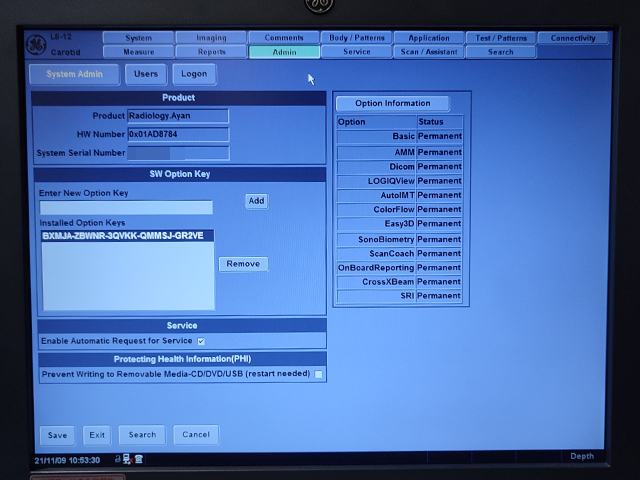Check Prevent Writing to Removable Media box
This screenshot has height=480, width=640.
(x=319, y=374)
